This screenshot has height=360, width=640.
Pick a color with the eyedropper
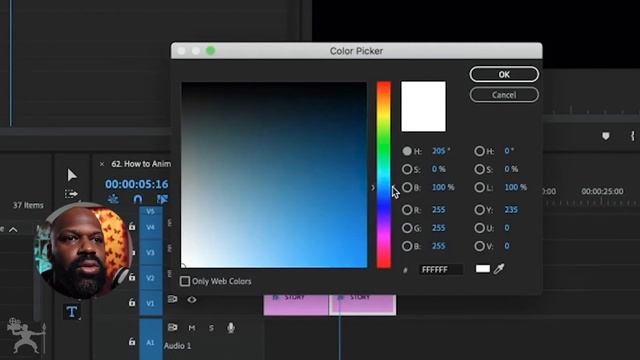[499, 269]
